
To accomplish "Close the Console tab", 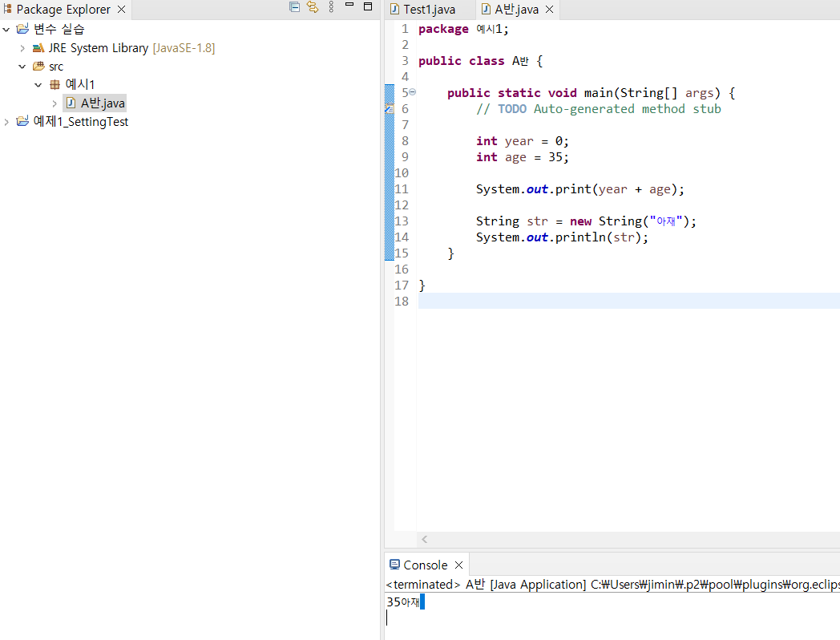I will [458, 565].
